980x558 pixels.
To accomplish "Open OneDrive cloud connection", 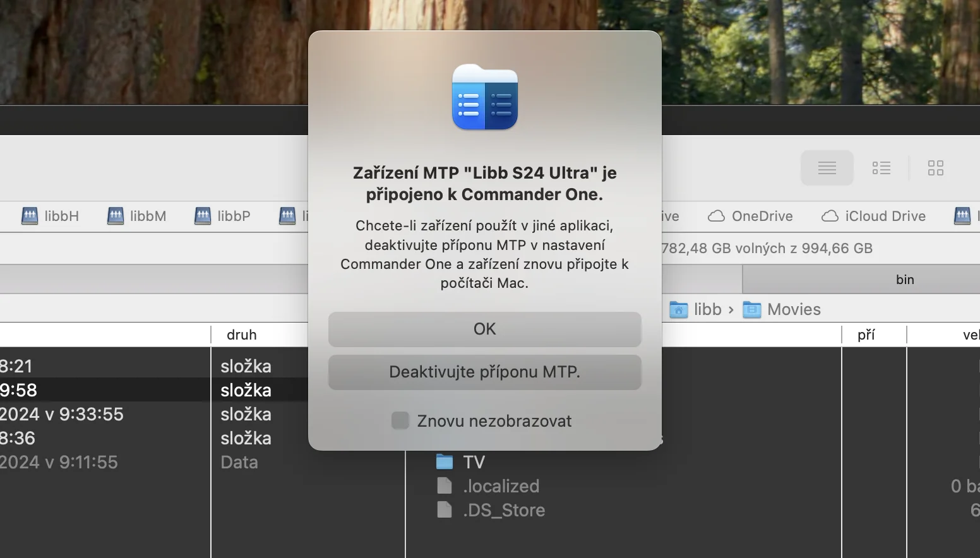I will coord(750,216).
